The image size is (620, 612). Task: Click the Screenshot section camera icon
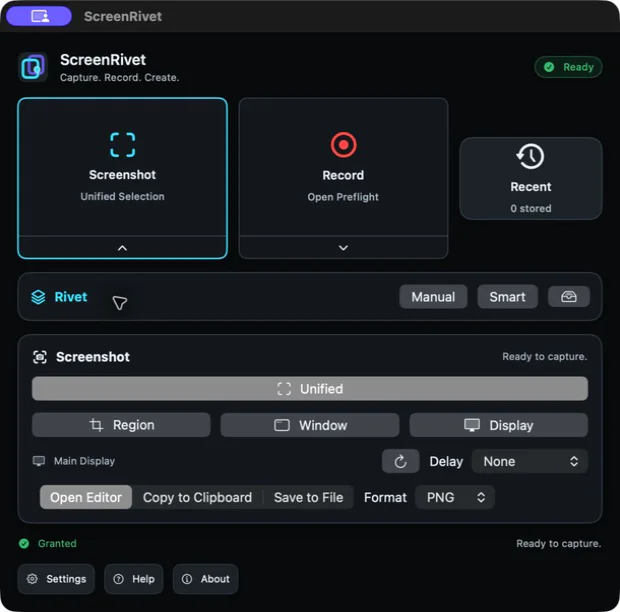point(40,357)
